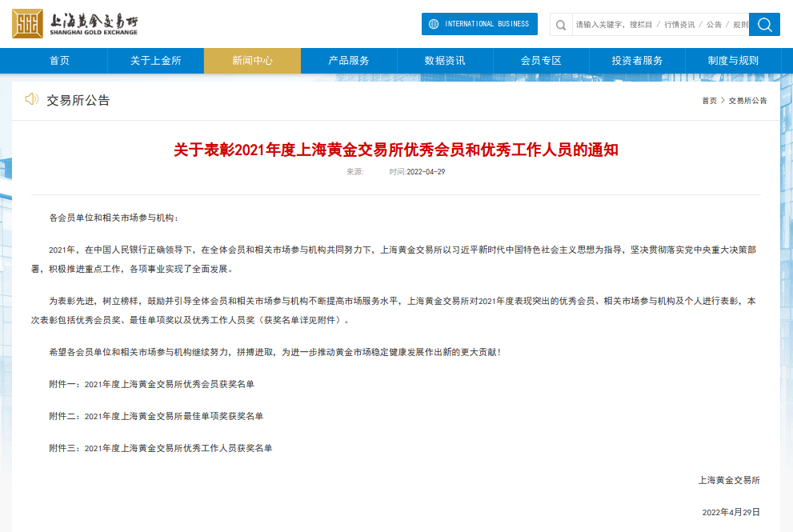Click the 交易所公告 breadcrumb link
The width and height of the screenshot is (793, 532).
747,101
